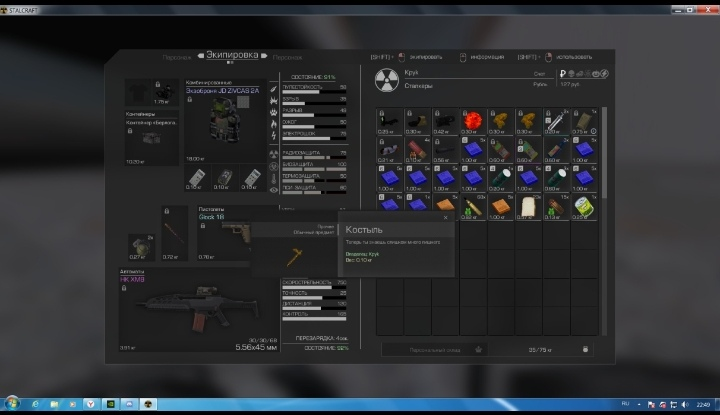Viewport: 720px width, 415px height.
Task: Click the Сталкеры faction text
Action: click(418, 86)
